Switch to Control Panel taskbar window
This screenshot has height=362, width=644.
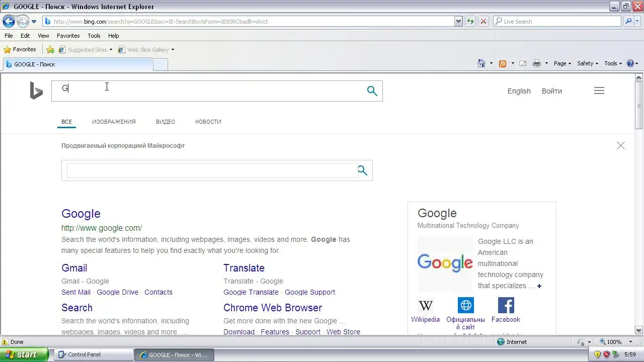point(93,354)
